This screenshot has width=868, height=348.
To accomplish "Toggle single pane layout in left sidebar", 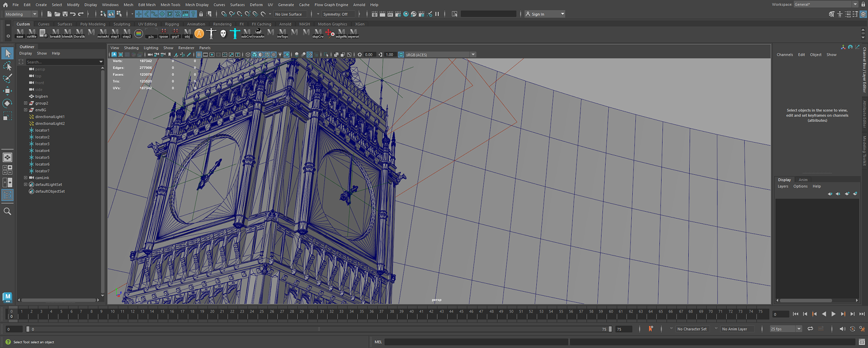I will (x=7, y=157).
